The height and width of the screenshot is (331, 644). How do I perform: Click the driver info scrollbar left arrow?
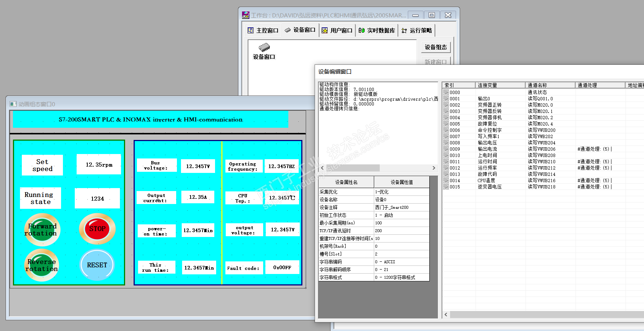point(322,168)
